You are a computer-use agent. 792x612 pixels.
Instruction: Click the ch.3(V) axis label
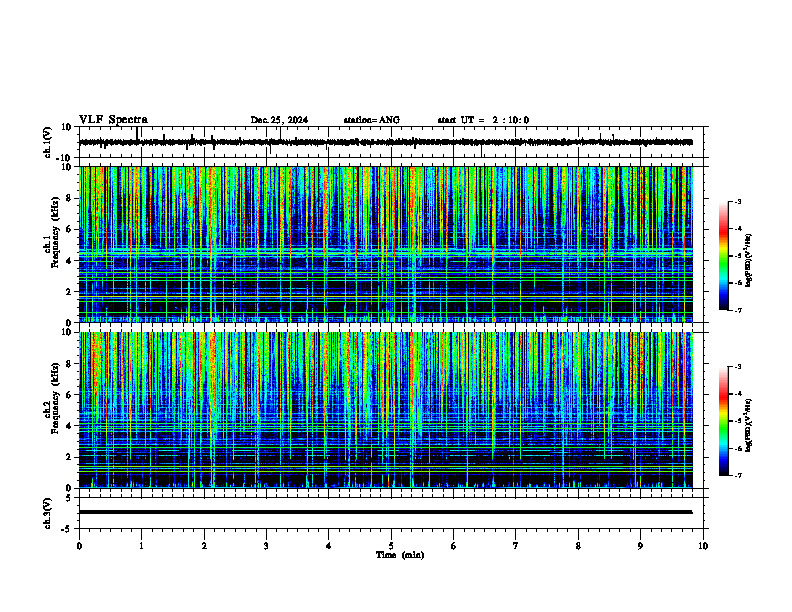pos(47,513)
